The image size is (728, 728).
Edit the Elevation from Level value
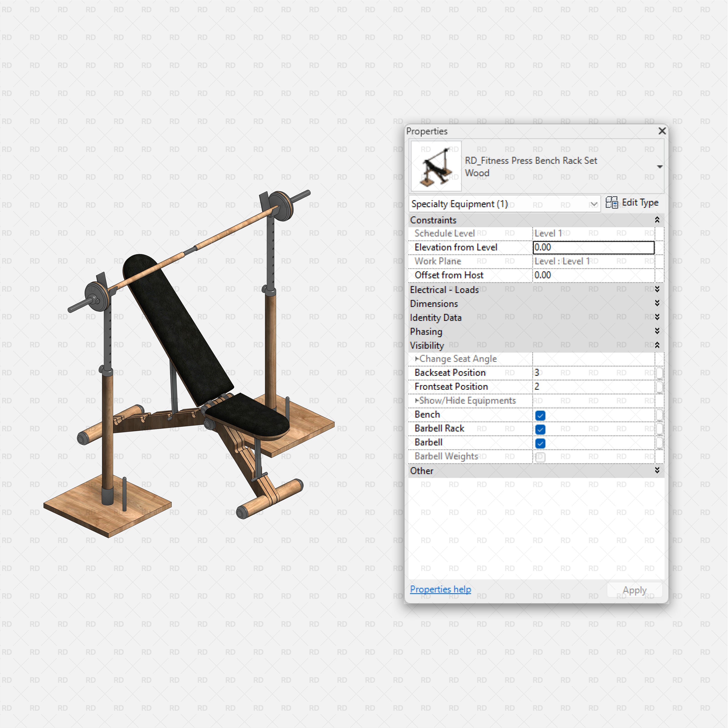pos(594,248)
